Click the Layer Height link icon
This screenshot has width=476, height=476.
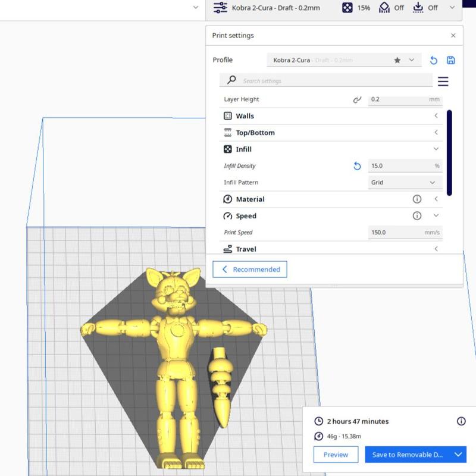[x=357, y=99]
